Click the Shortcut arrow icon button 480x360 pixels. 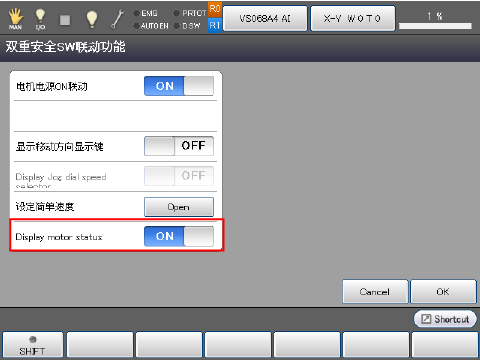[445, 319]
